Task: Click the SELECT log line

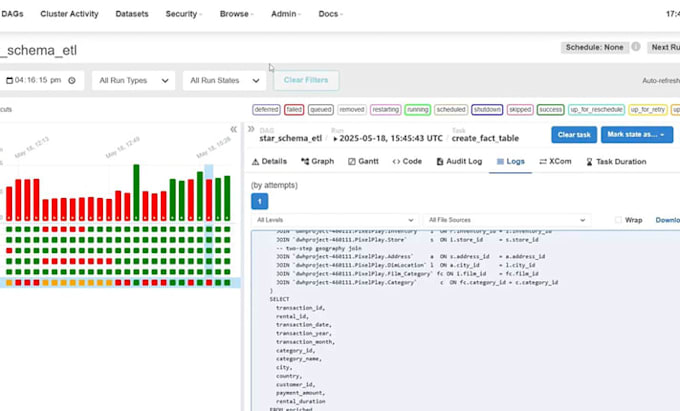Action: pos(279,299)
